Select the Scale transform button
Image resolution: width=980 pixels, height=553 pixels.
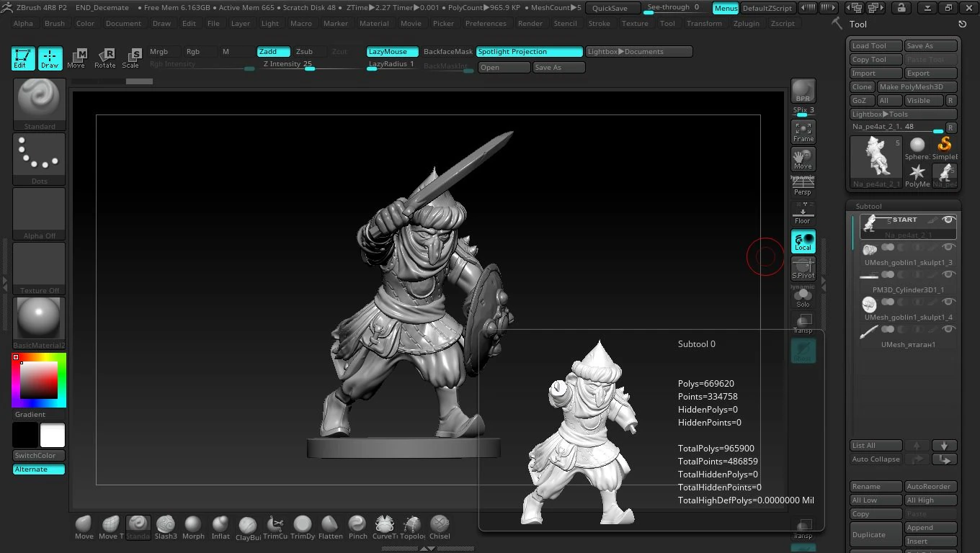point(130,58)
